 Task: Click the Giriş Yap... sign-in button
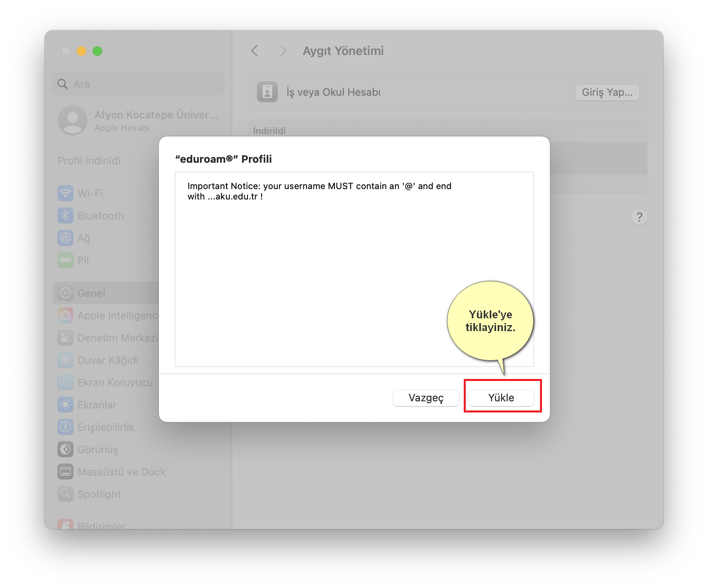point(607,92)
